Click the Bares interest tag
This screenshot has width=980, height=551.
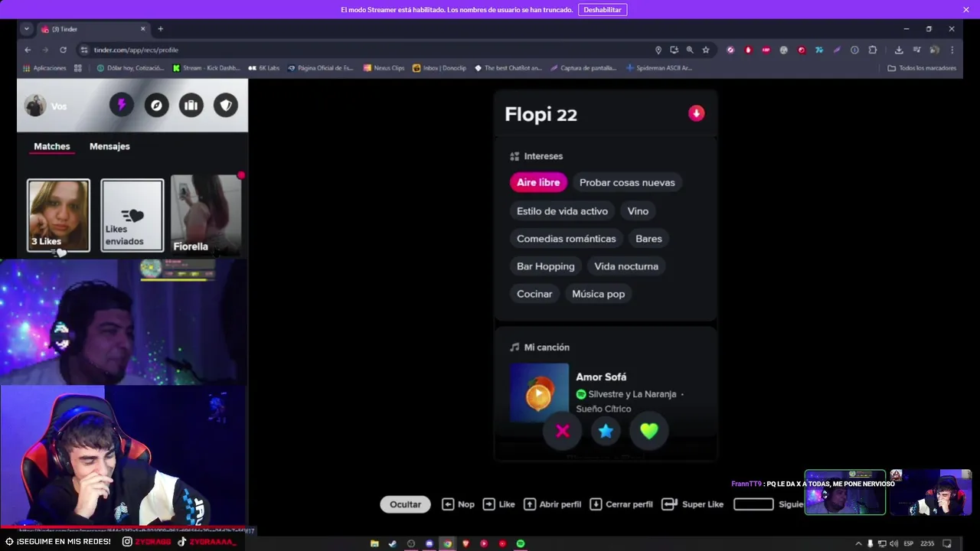648,239
